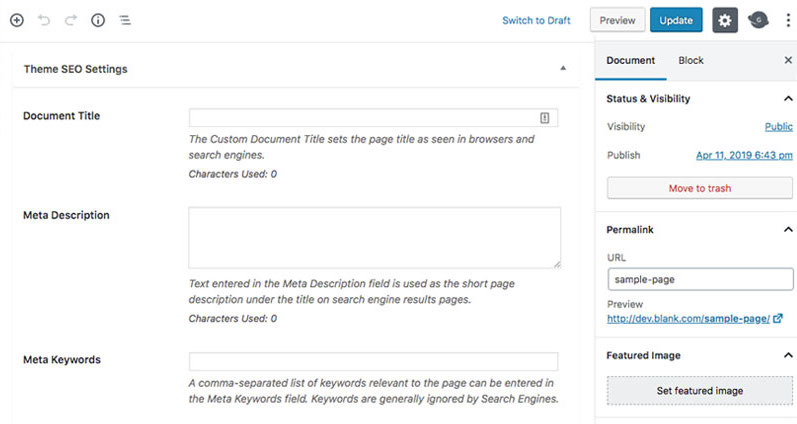Screen dimensions: 797x424
Task: Collapse the Featured Image section
Action: 788,356
